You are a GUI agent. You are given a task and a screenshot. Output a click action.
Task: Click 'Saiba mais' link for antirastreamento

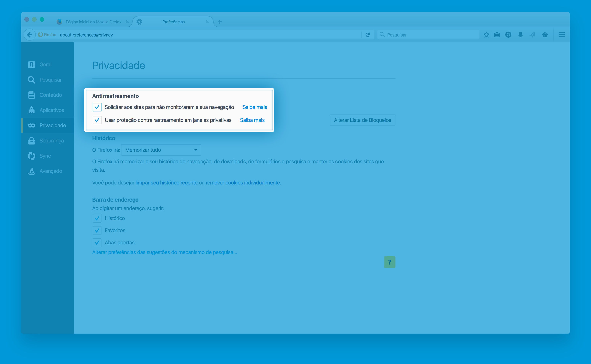point(254,107)
